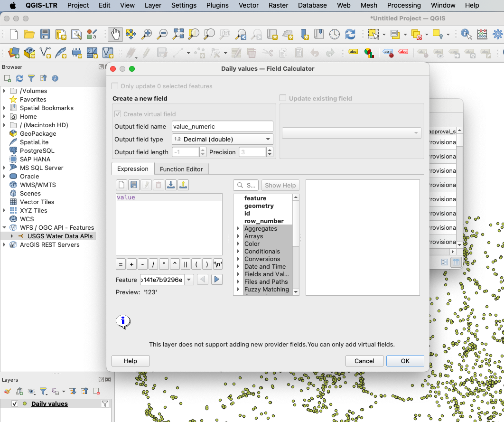Expand the Date and Time function group
Screen dimensions: 504x422
click(238, 266)
